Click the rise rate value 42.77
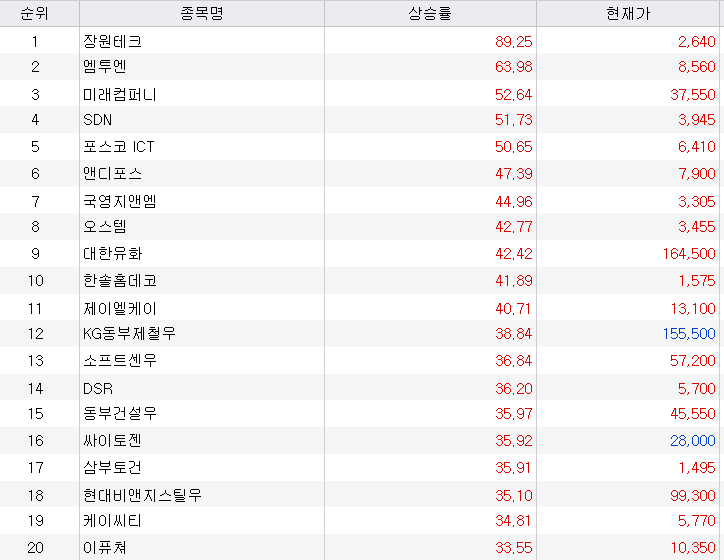 pos(513,226)
